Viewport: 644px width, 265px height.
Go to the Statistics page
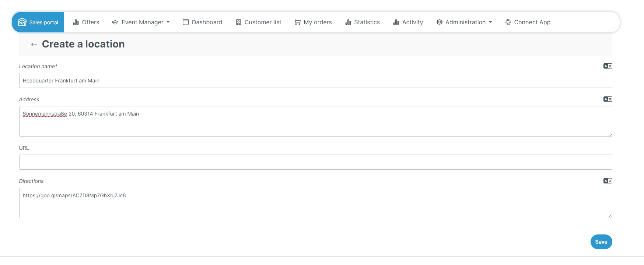point(363,22)
